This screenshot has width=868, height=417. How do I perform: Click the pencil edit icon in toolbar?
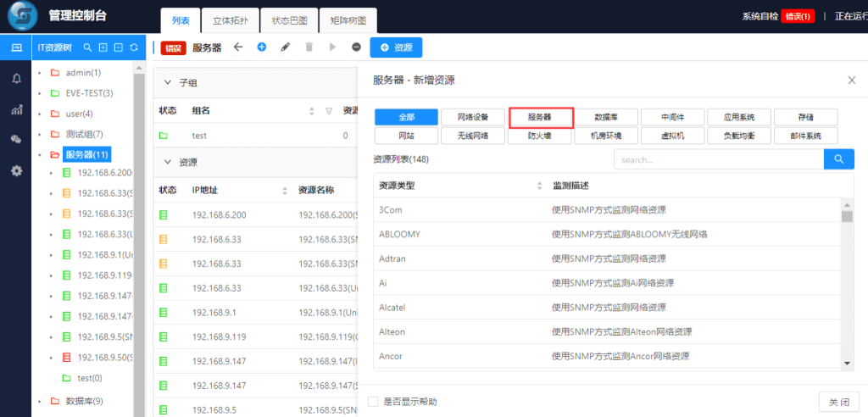(x=285, y=47)
